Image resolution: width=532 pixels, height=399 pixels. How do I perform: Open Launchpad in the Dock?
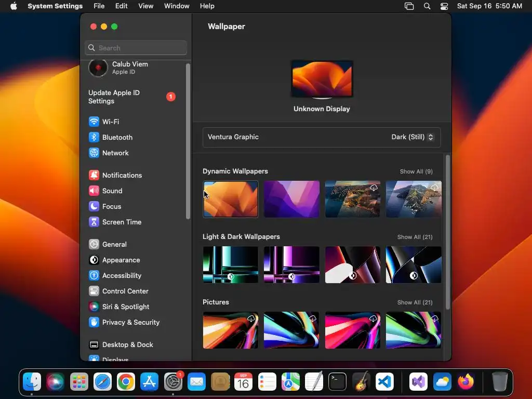pyautogui.click(x=79, y=382)
